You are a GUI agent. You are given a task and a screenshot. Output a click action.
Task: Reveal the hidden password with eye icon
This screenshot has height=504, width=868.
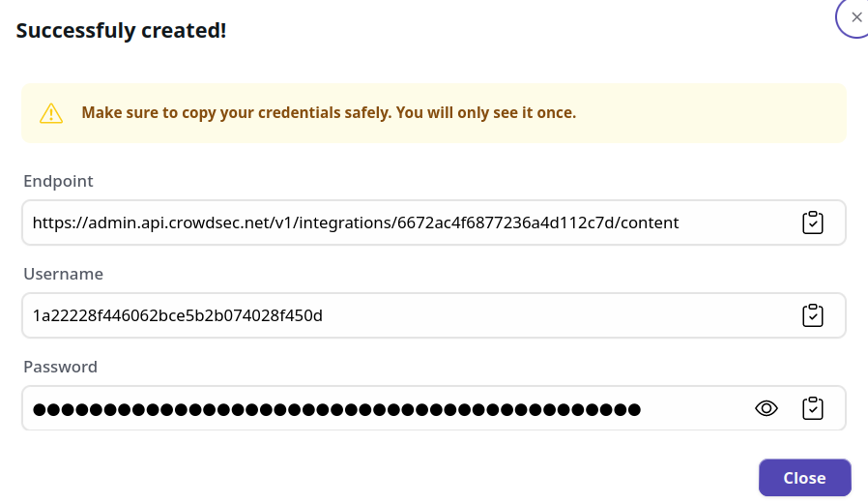click(767, 408)
